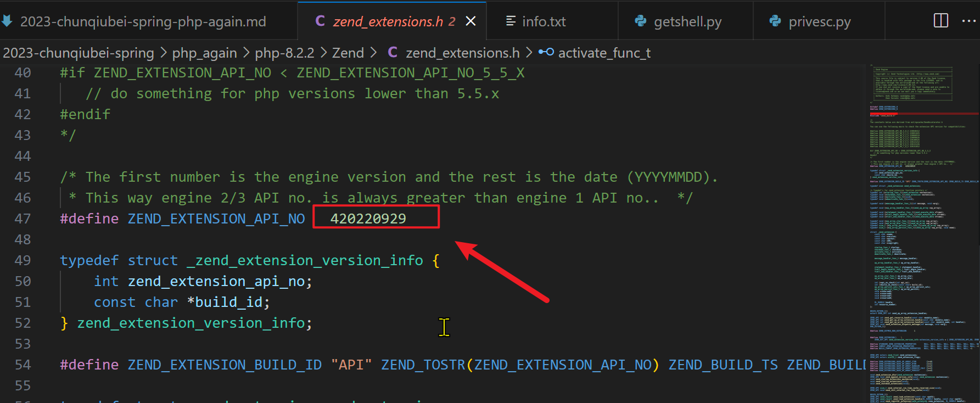980x403 pixels.
Task: Close the zend_extensions.h tab
Action: 471,21
